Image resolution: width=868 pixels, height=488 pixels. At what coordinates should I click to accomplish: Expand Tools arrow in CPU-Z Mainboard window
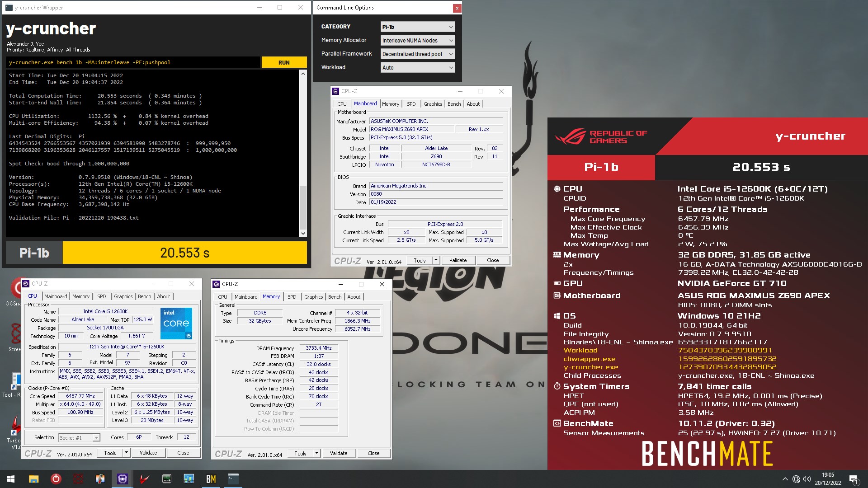click(x=436, y=260)
